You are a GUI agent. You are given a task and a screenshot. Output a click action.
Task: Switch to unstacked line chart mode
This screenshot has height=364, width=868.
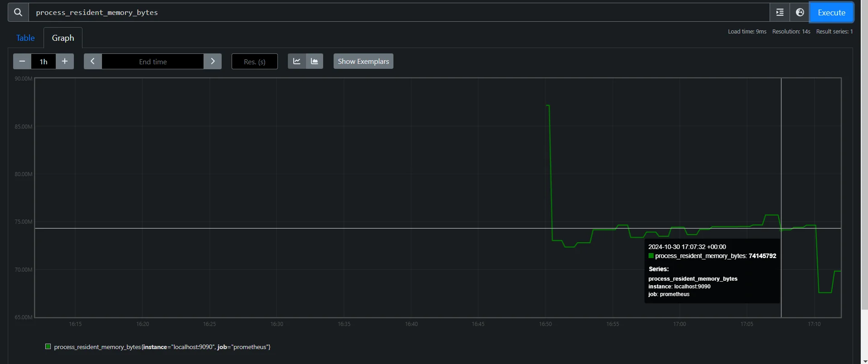[x=297, y=61]
